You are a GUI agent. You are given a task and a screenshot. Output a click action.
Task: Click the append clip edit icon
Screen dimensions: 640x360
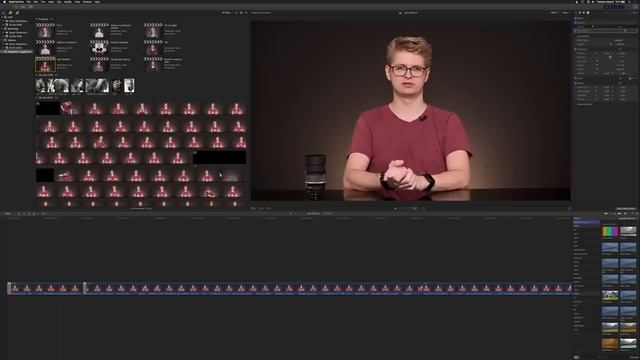tap(29, 213)
